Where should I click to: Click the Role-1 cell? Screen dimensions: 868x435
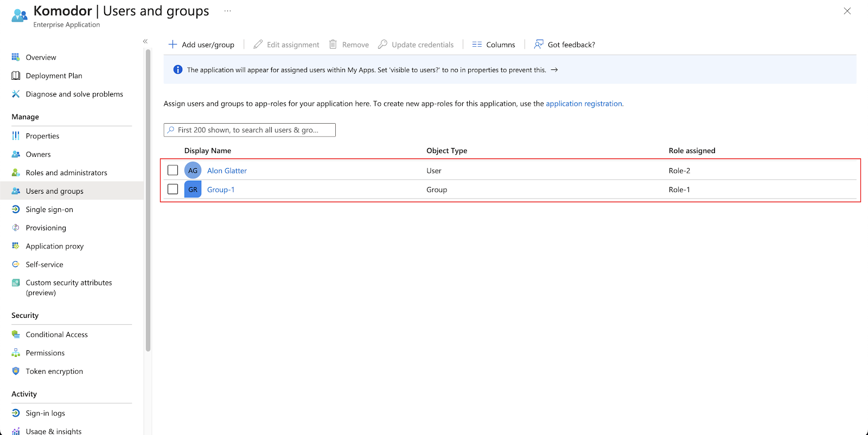point(679,189)
